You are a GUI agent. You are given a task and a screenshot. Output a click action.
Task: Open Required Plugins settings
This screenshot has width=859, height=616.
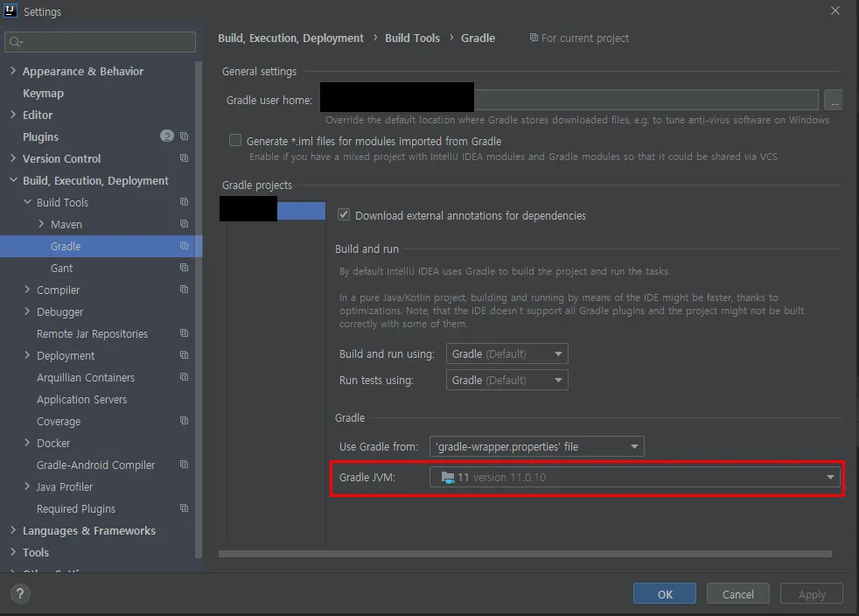(x=76, y=509)
